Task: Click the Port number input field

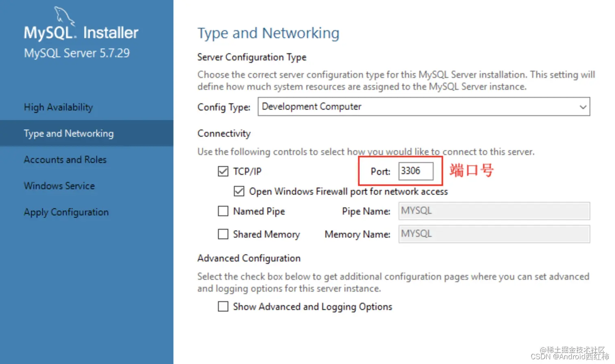Action: tap(416, 171)
